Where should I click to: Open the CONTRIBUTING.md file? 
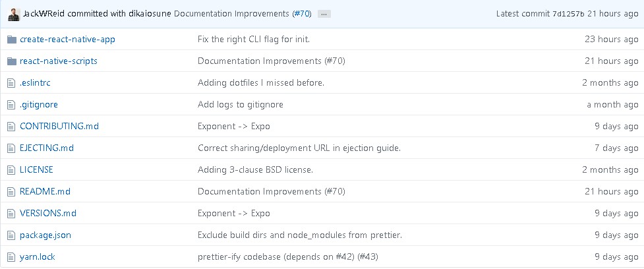click(59, 127)
